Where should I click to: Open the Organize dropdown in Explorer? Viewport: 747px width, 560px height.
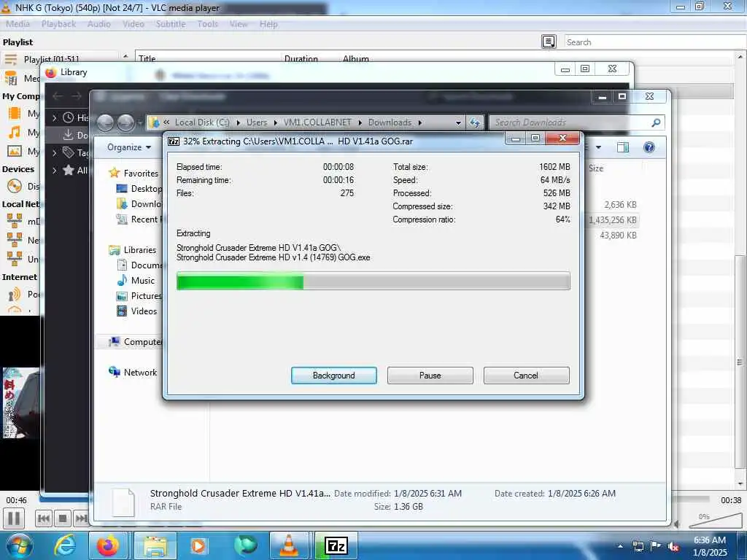click(x=129, y=147)
